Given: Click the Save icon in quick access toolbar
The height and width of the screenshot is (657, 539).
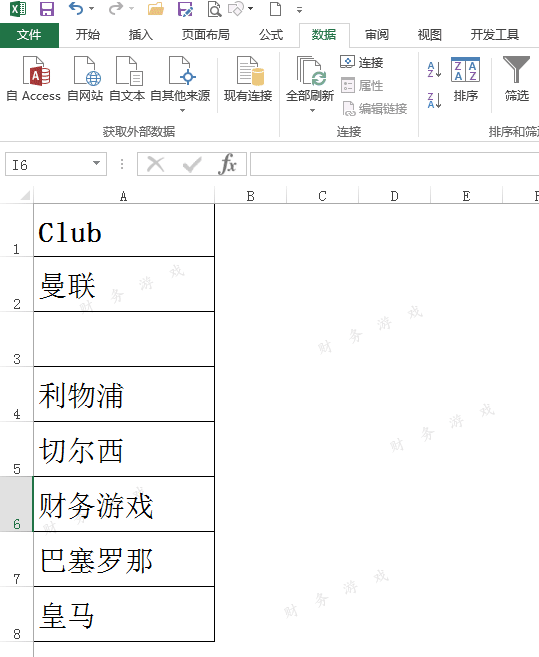Looking at the screenshot, I should pyautogui.click(x=47, y=9).
